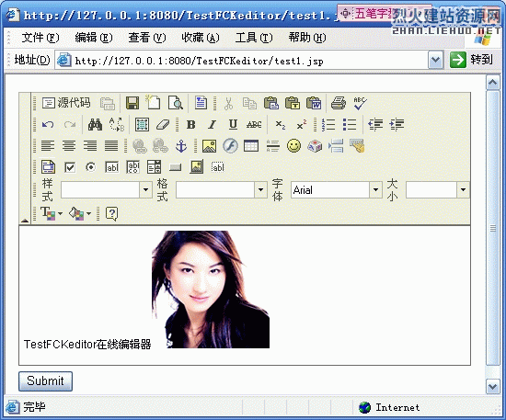This screenshot has height=420, width=506.
Task: Click the 转到 go button
Action: (471, 60)
